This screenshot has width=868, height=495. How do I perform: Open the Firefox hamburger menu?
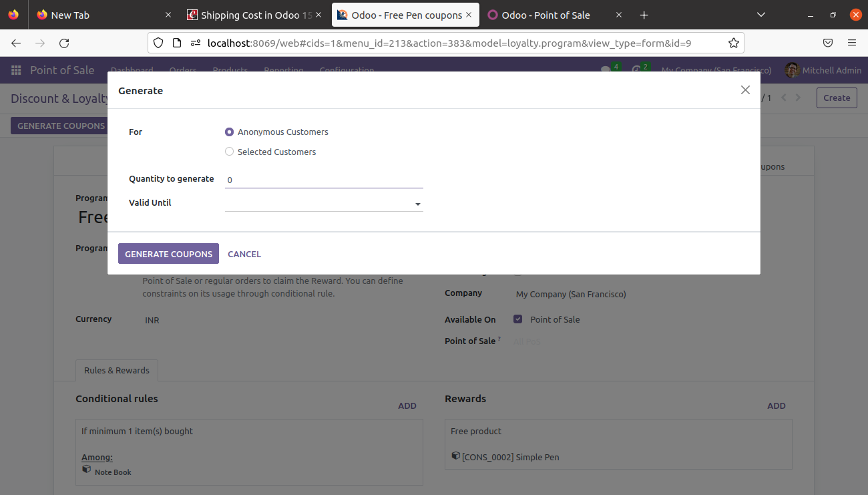(852, 43)
